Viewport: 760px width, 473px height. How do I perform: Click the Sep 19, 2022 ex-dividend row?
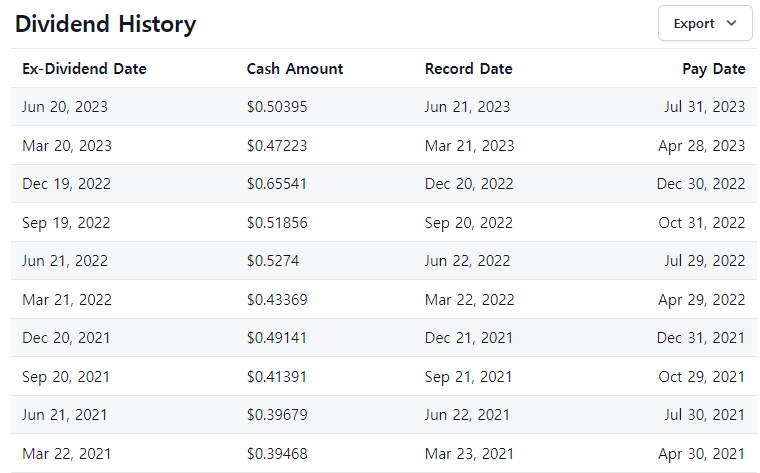[384, 222]
